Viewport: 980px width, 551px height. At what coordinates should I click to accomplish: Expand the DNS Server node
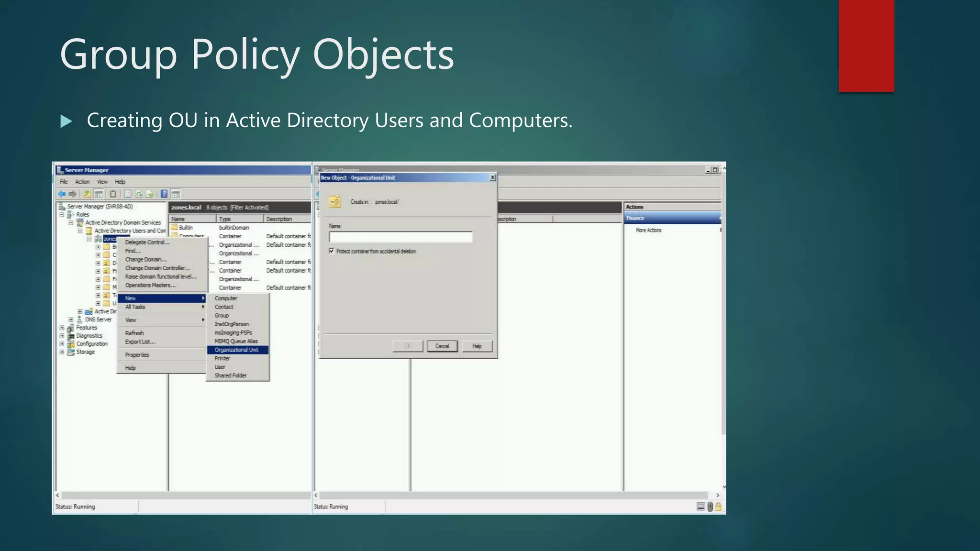[71, 320]
